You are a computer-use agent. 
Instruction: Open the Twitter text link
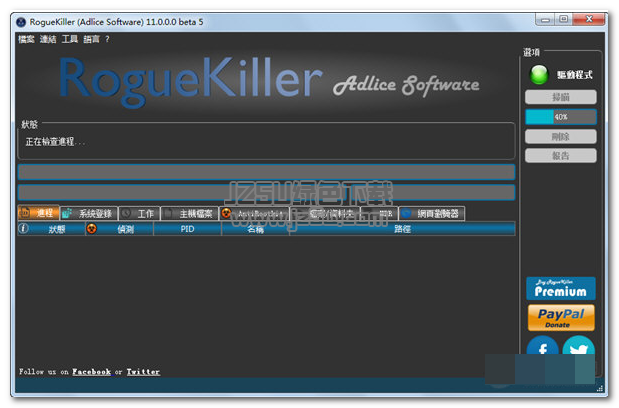143,372
